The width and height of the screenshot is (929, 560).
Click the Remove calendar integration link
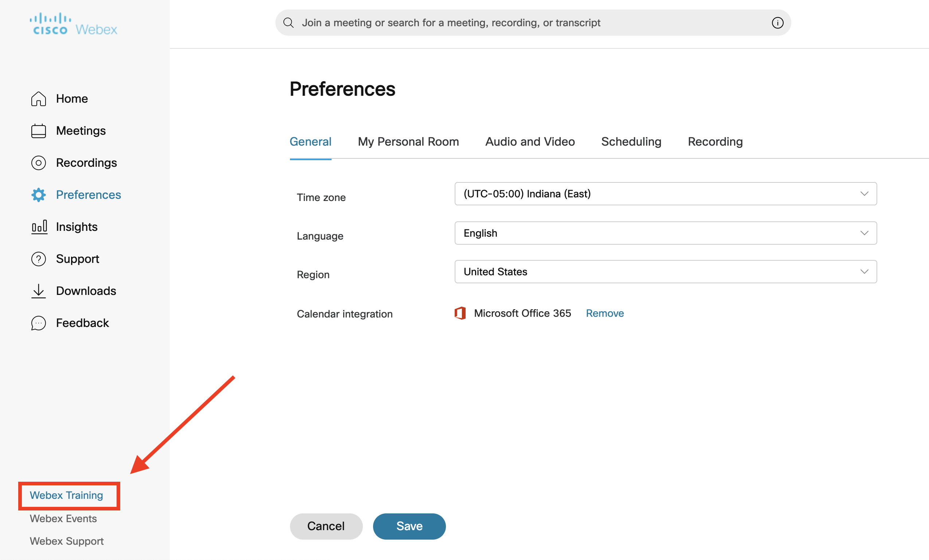tap(604, 313)
